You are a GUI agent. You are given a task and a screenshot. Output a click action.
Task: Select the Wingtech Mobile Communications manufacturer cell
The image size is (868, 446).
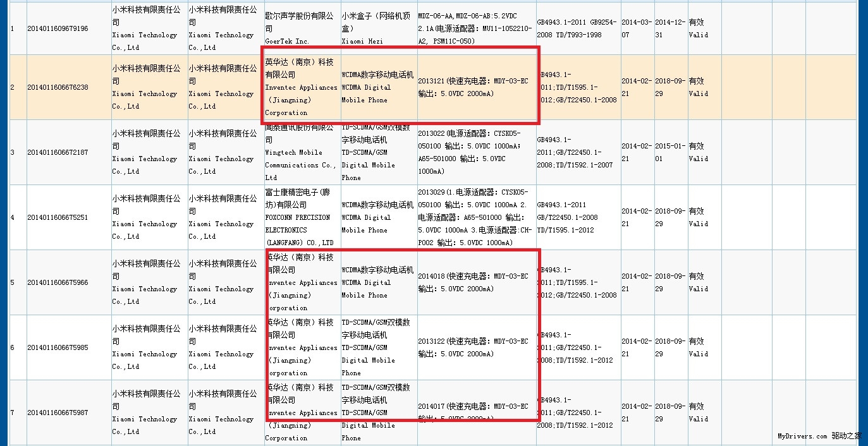pos(302,152)
